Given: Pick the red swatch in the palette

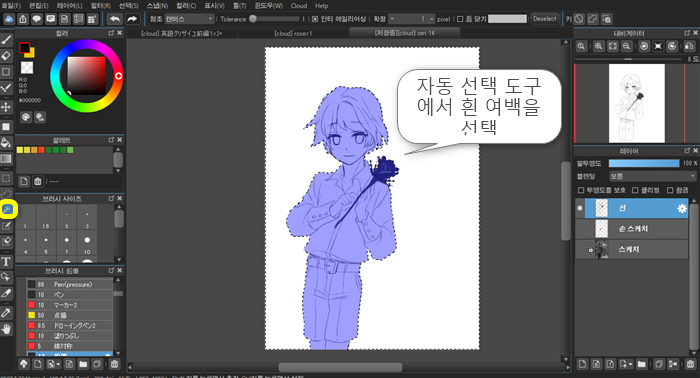Looking at the screenshot, I should (x=41, y=150).
